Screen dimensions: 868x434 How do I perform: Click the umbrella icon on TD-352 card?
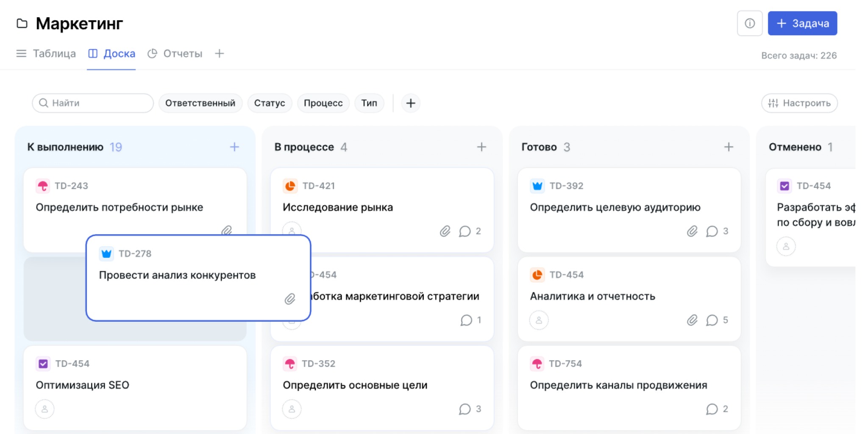[x=290, y=364]
